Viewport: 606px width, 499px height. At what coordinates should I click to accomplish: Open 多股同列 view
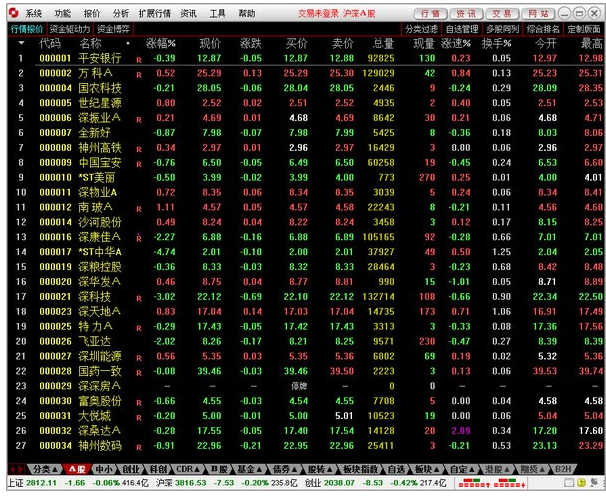502,29
